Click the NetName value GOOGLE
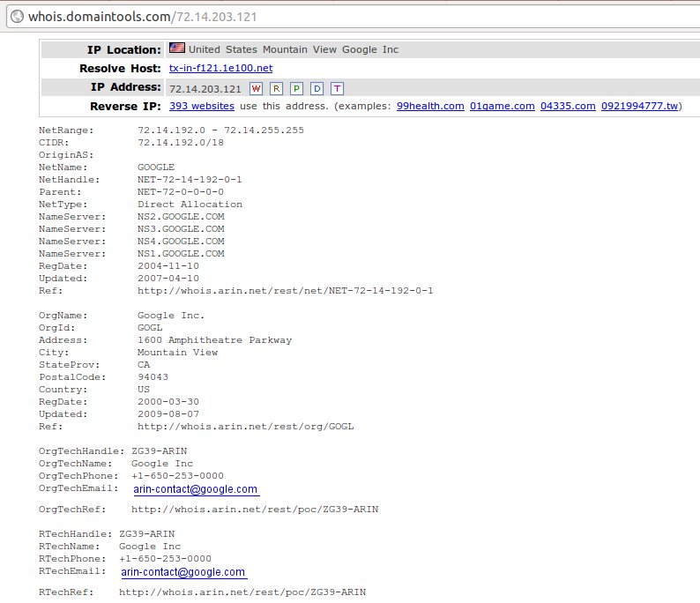Image resolution: width=700 pixels, height=603 pixels. click(156, 167)
